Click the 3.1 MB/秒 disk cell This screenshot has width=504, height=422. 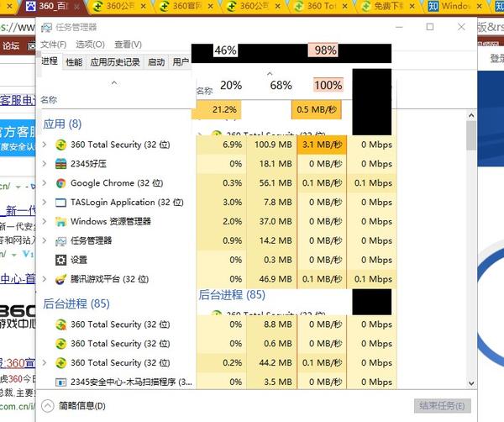322,145
